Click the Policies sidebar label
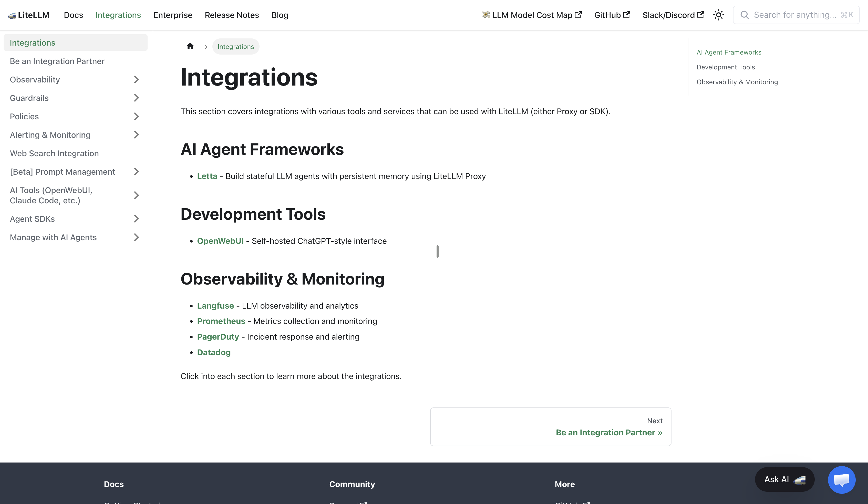 click(24, 116)
